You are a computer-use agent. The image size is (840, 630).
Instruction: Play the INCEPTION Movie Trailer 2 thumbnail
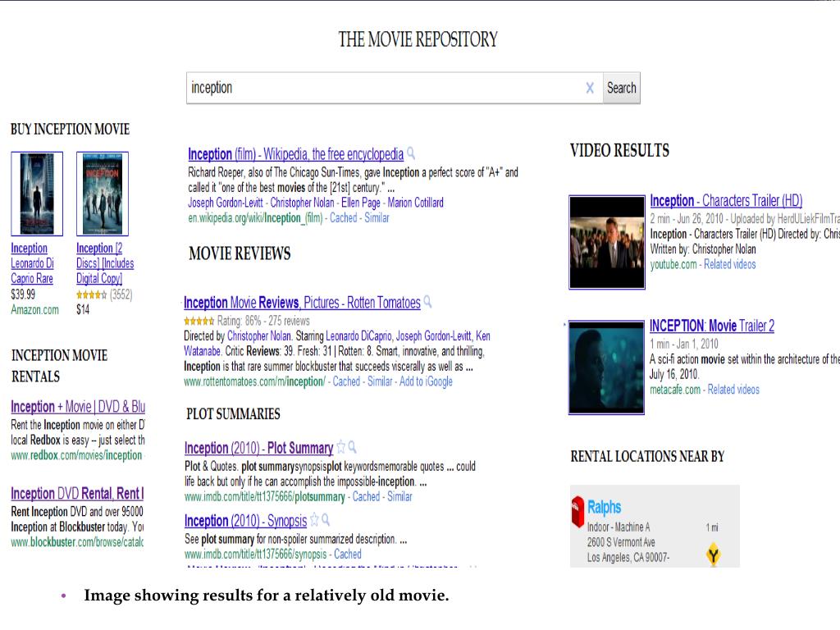606,367
